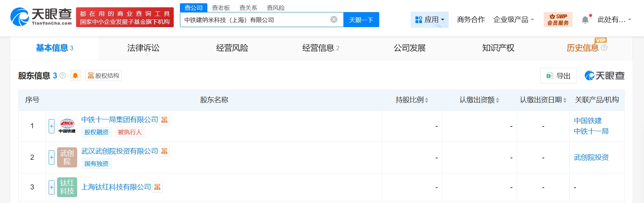Viewport: 644px width, 203px height.
Task: Click the 天眼一下 search button
Action: [361, 20]
